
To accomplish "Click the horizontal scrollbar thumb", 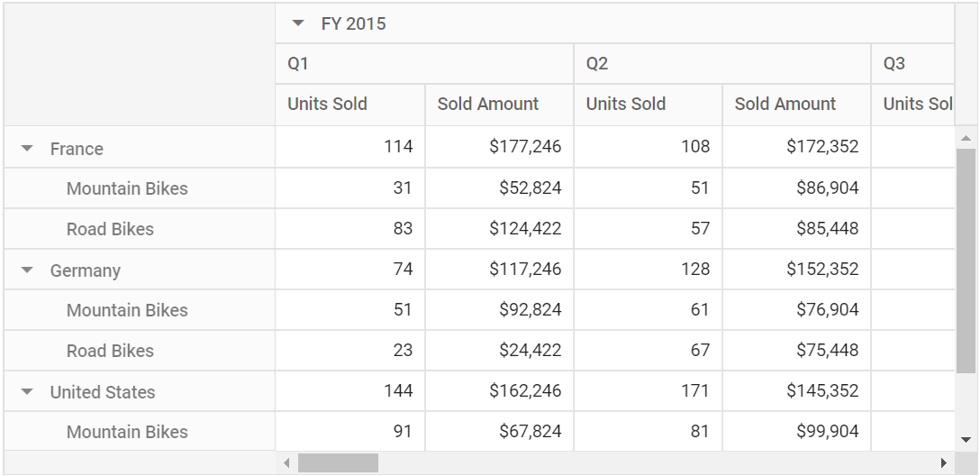I will click(x=338, y=462).
